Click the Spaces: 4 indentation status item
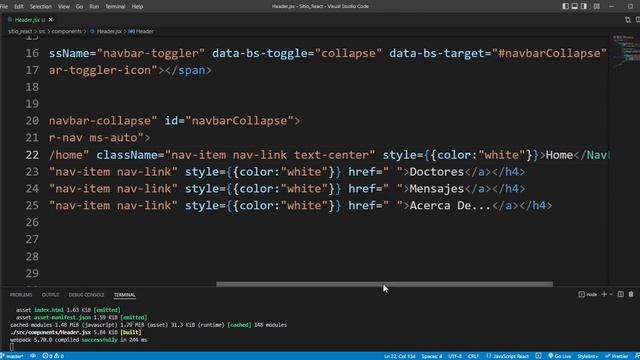The height and width of the screenshot is (360, 640). (x=432, y=356)
